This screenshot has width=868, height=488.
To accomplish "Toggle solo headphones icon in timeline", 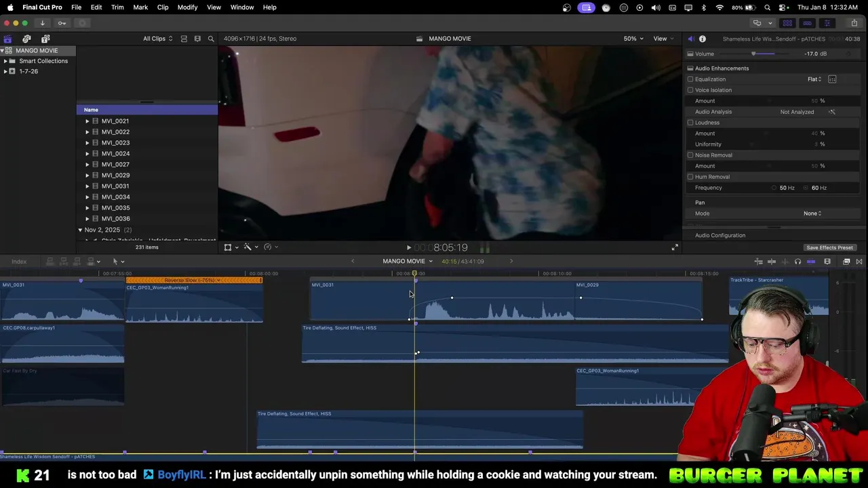I will point(797,262).
